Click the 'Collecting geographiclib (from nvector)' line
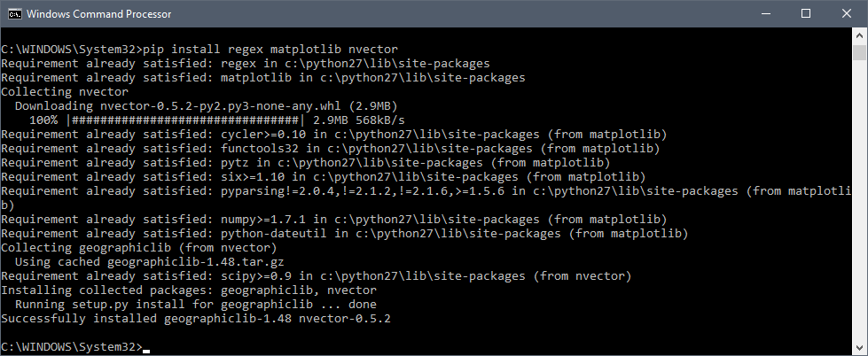The width and height of the screenshot is (868, 356). coord(139,248)
